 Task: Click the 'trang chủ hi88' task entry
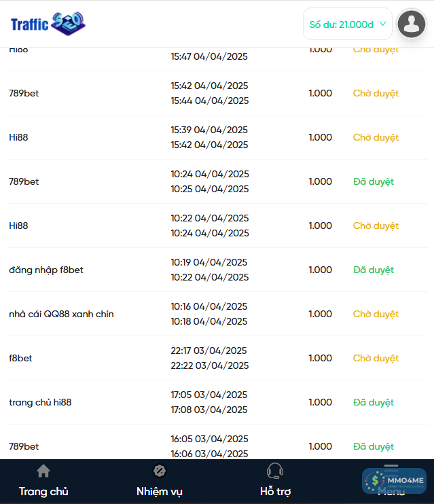point(40,403)
